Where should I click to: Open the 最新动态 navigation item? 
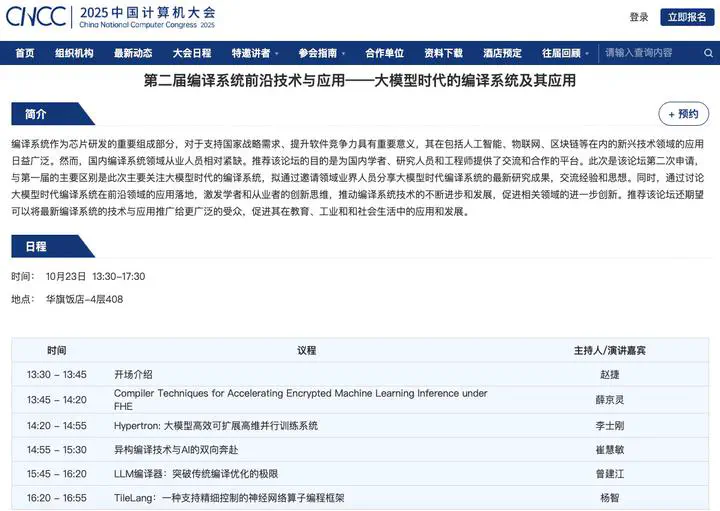pyautogui.click(x=133, y=53)
